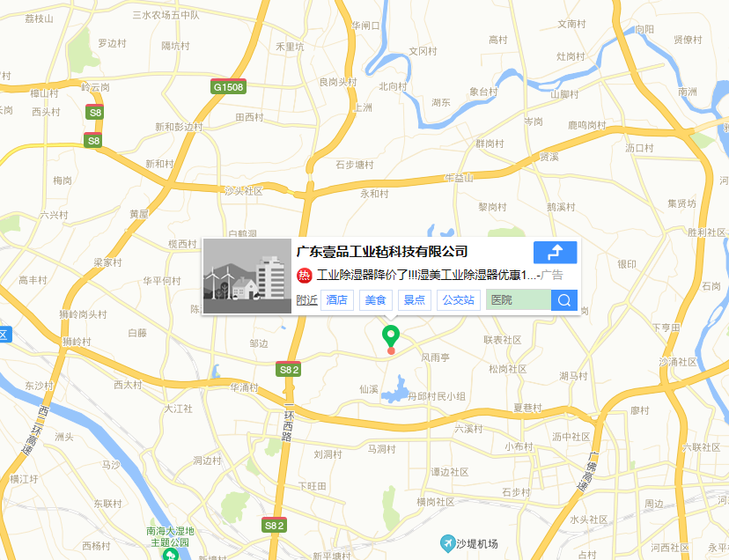Select the 美食 nearby category
The height and width of the screenshot is (560, 729).
coord(376,300)
